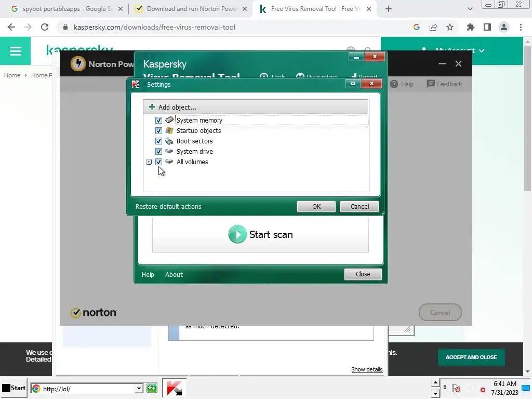Click the system tray flag icon
Viewport: 532px width, 399px height.
pyautogui.click(x=456, y=389)
